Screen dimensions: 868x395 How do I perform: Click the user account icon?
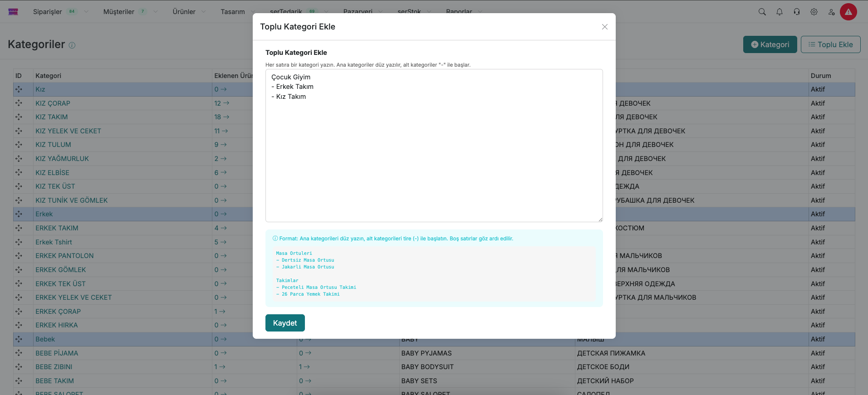(x=831, y=12)
